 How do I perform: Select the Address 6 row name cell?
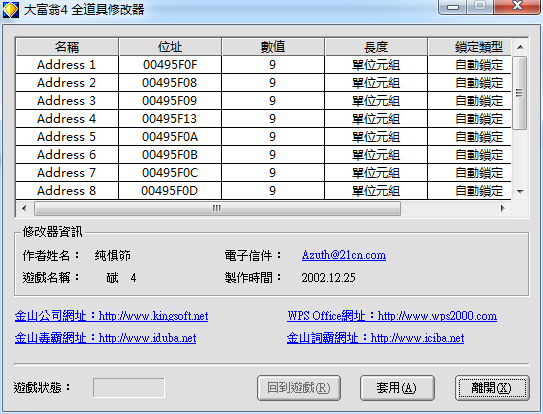67,155
